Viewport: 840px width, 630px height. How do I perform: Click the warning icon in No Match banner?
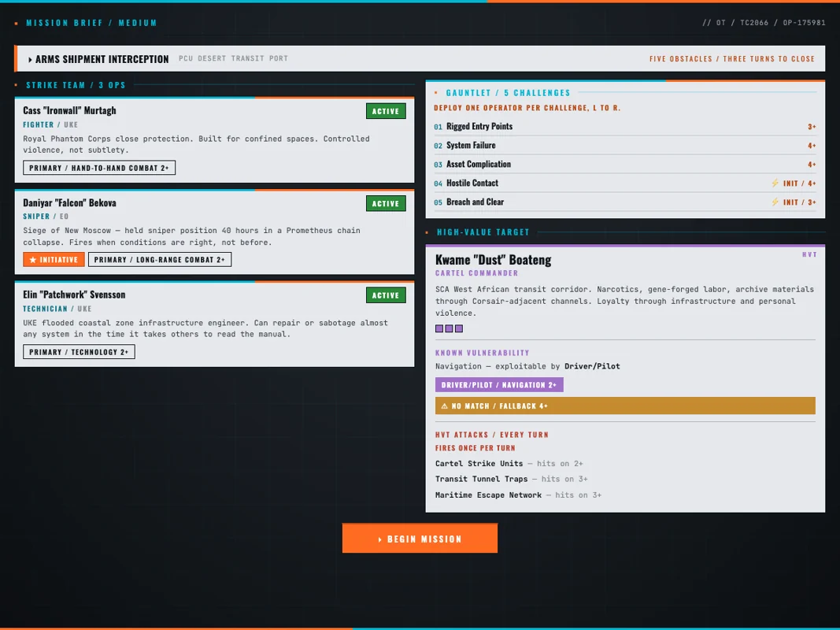pyautogui.click(x=444, y=406)
